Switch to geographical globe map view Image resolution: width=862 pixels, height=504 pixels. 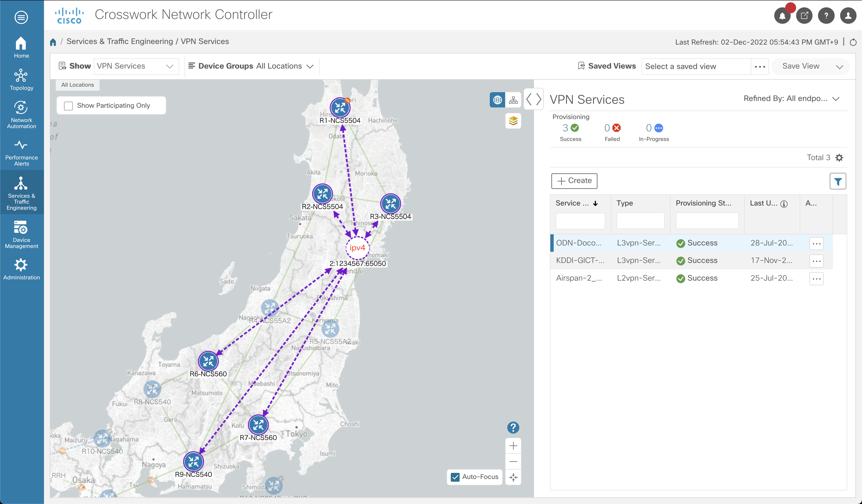pos(497,100)
